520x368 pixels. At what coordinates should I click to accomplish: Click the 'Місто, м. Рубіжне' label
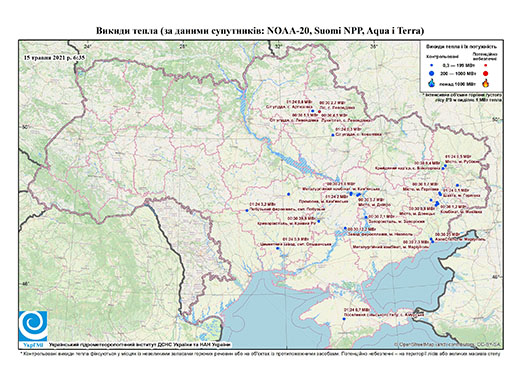[x=462, y=162]
